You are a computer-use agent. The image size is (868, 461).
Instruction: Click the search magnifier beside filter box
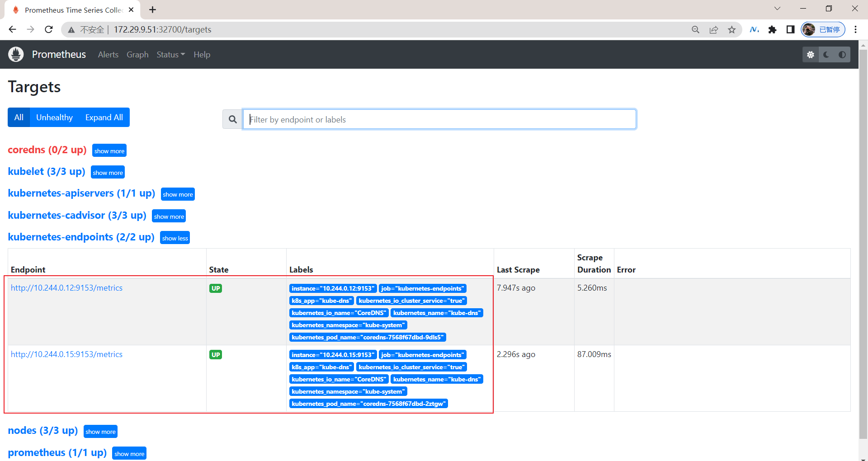[x=232, y=119]
